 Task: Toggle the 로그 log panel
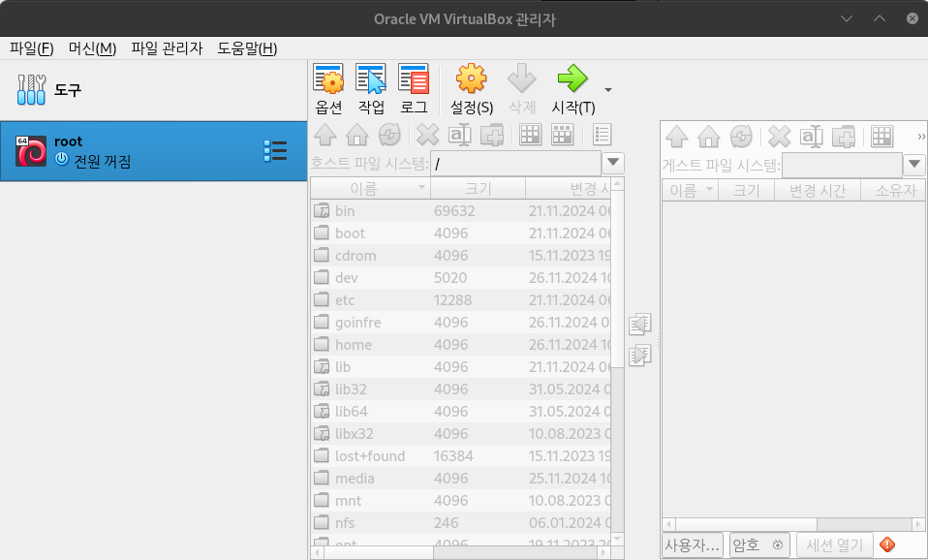[x=414, y=89]
